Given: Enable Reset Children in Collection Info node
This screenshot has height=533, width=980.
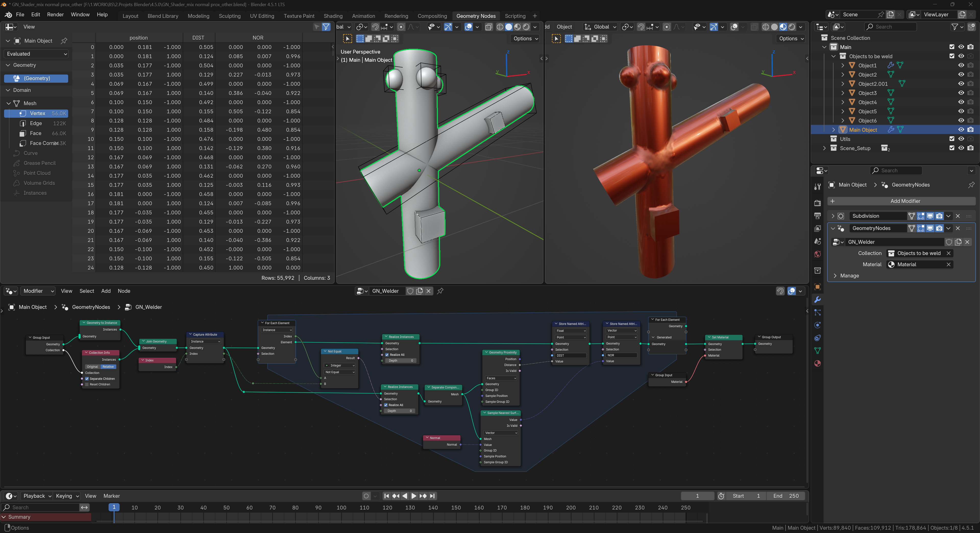Looking at the screenshot, I should coord(87,384).
